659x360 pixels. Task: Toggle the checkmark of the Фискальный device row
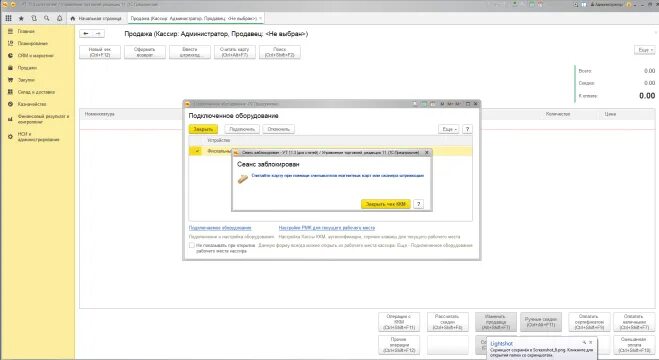196,151
